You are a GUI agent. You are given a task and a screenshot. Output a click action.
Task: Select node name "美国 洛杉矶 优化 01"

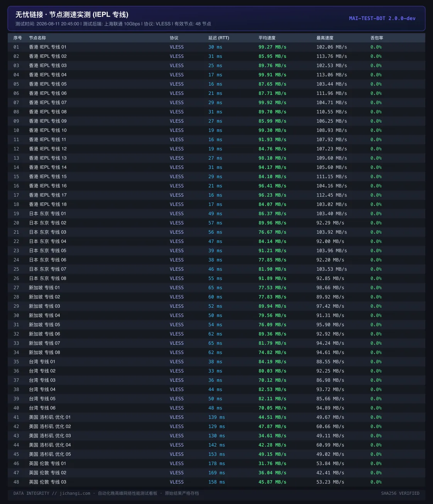click(x=50, y=417)
